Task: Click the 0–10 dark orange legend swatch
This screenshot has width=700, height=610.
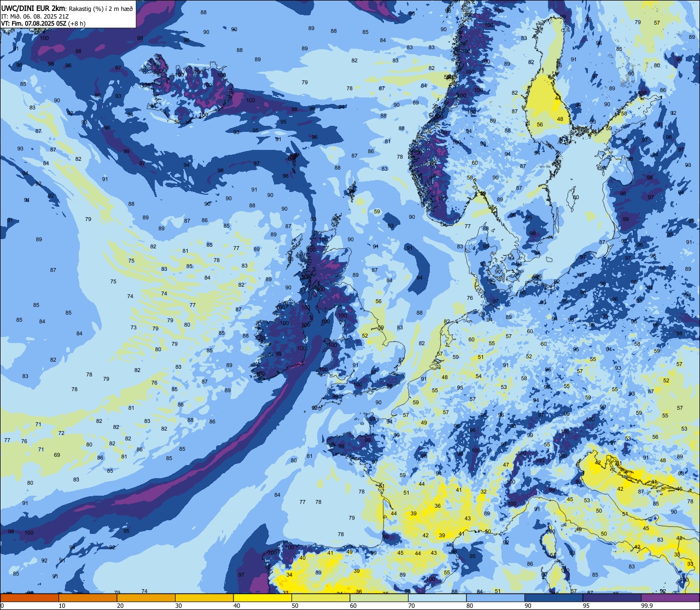Action: 30,597
